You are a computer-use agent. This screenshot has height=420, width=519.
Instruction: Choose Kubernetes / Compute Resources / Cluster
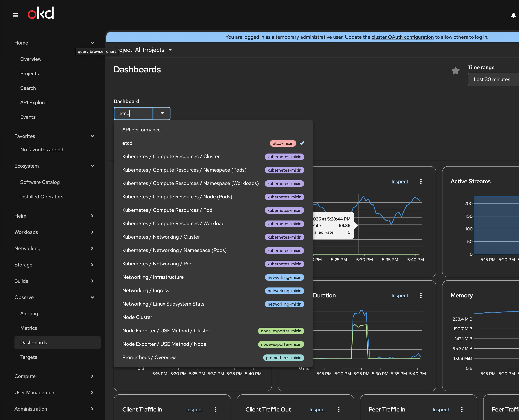coord(213,157)
